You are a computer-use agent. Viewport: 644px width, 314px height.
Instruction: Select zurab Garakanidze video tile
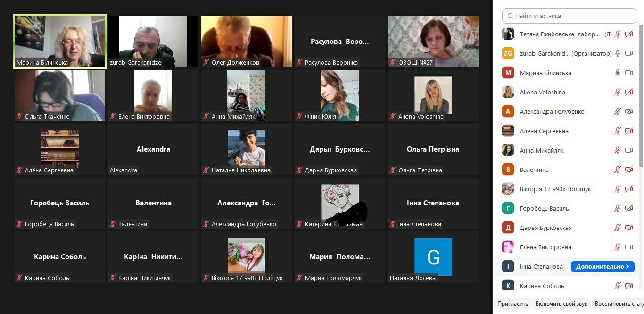(153, 42)
